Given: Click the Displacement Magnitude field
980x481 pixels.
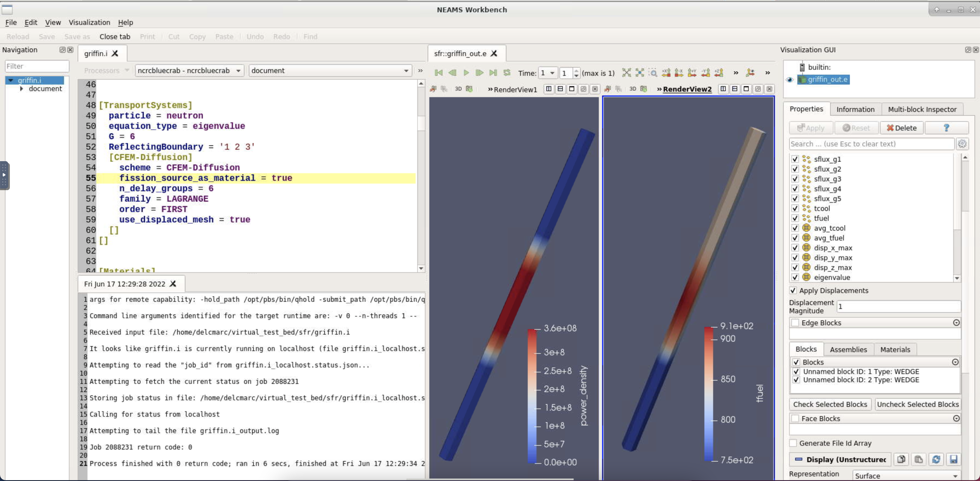Looking at the screenshot, I should pyautogui.click(x=899, y=307).
